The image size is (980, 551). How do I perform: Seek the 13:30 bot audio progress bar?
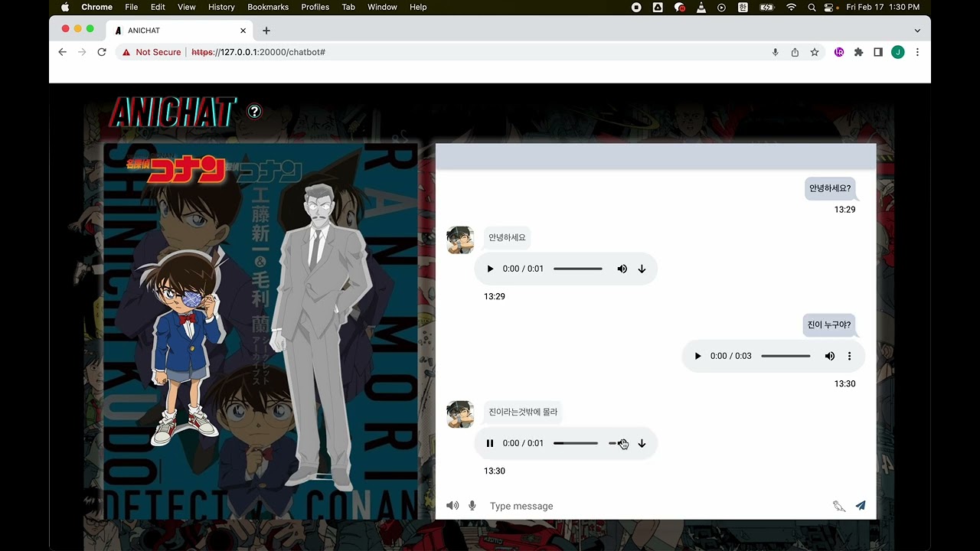pos(576,443)
